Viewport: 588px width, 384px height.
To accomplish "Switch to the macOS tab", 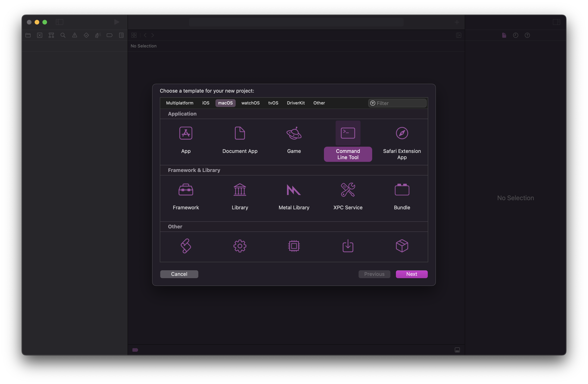I will coord(225,103).
